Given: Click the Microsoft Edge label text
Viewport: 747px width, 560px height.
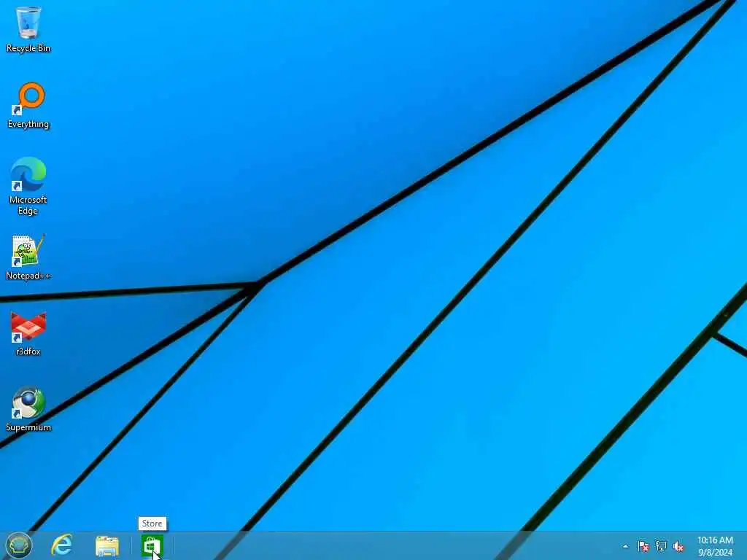Looking at the screenshot, I should tap(28, 205).
